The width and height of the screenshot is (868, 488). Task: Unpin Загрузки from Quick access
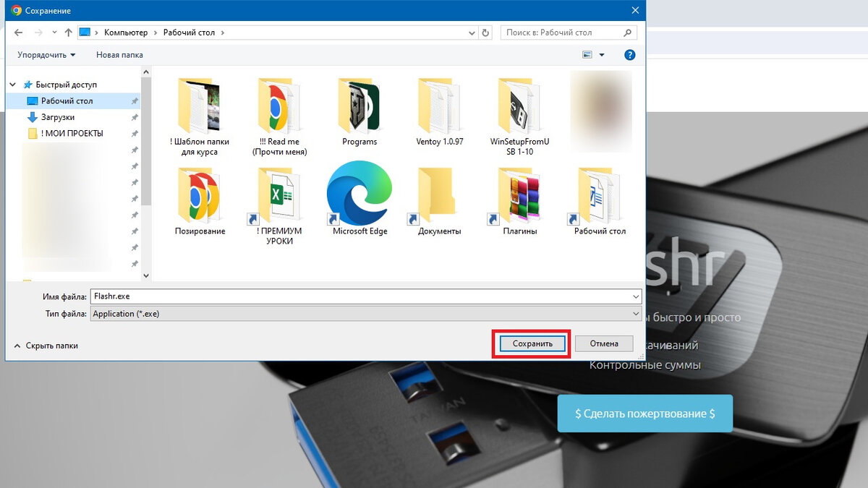tap(135, 117)
